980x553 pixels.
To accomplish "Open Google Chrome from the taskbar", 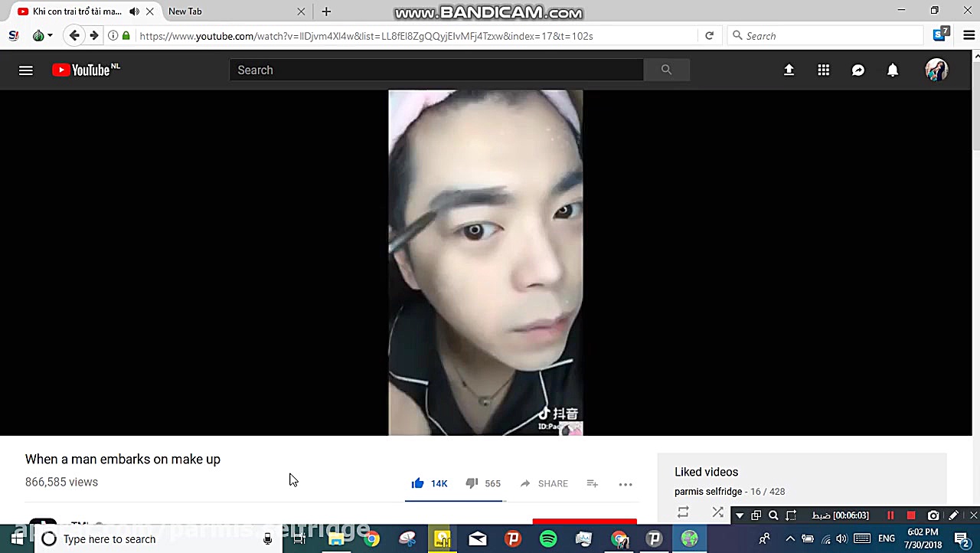I will pyautogui.click(x=371, y=539).
